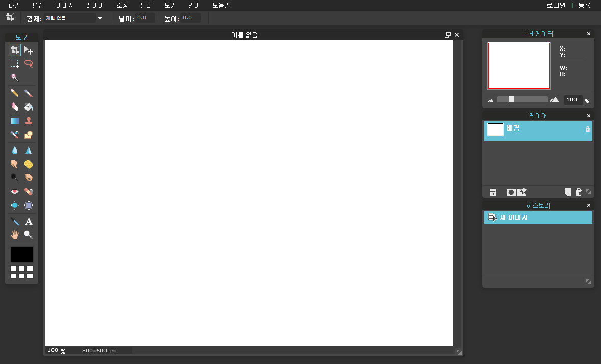The height and width of the screenshot is (364, 601).
Task: Open the swatch grid below the color
Action: coord(21,272)
